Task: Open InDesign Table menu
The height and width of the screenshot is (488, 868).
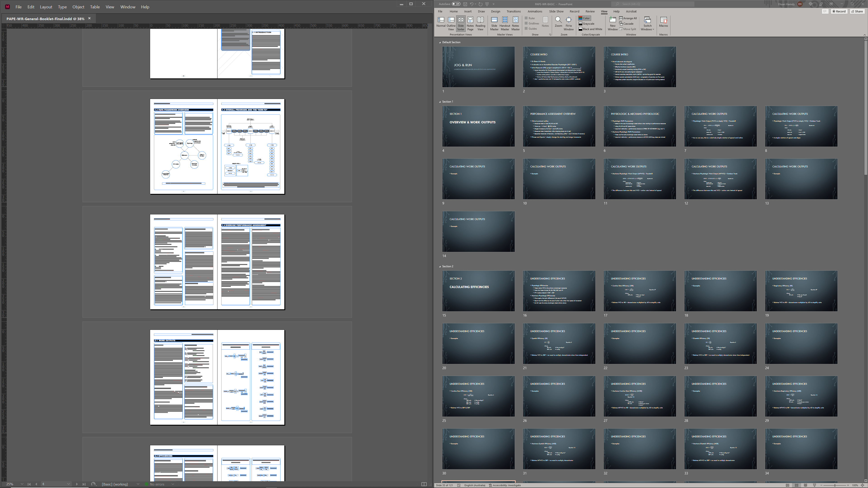Action: pyautogui.click(x=95, y=7)
